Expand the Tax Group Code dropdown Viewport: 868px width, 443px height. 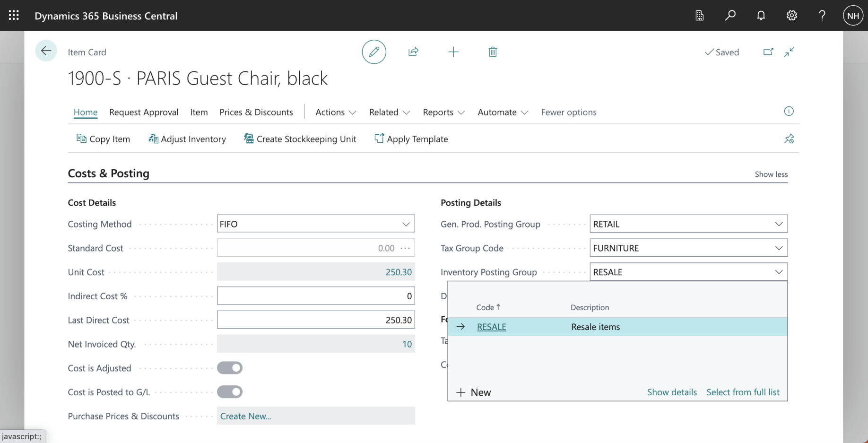tap(779, 248)
